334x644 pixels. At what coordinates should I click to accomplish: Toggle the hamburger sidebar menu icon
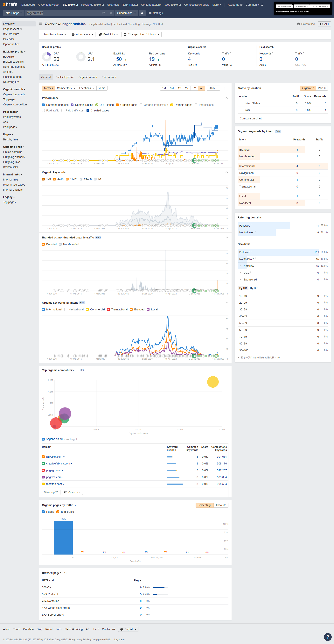point(40,24)
